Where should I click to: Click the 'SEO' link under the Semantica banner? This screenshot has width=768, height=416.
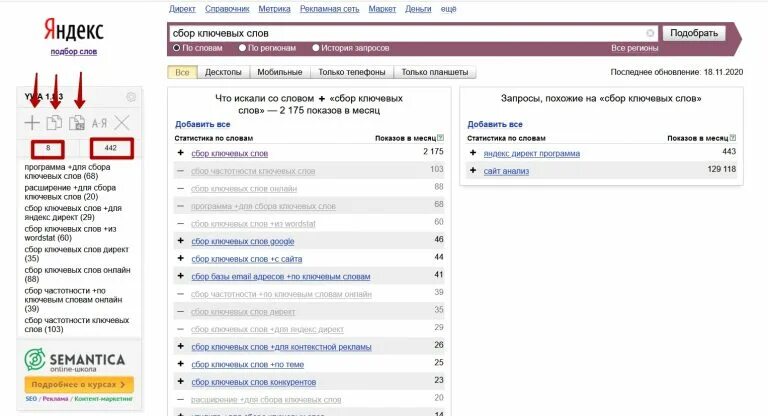(31, 399)
